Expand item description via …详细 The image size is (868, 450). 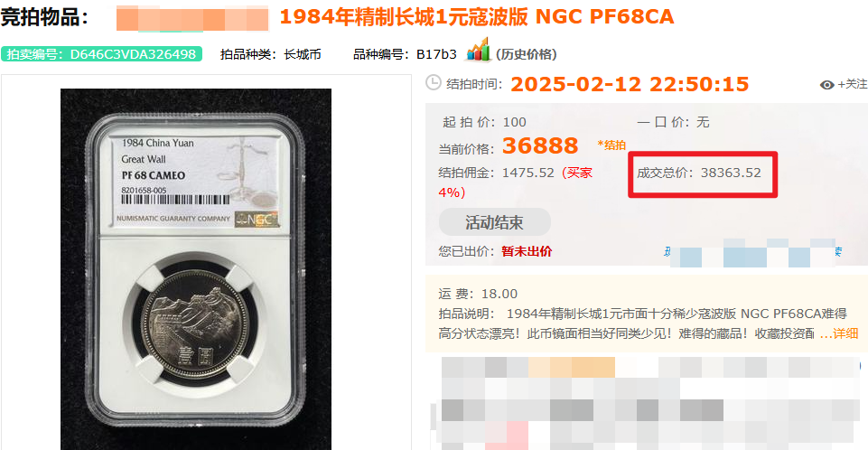[839, 333]
